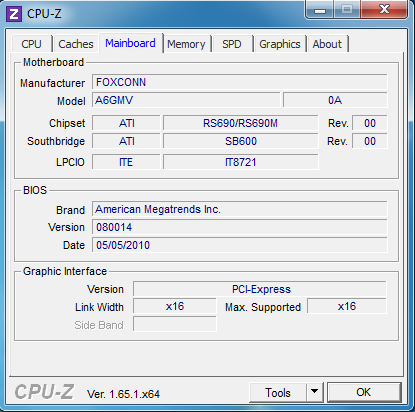Open the SPD tab
The height and width of the screenshot is (412, 415).
point(232,44)
